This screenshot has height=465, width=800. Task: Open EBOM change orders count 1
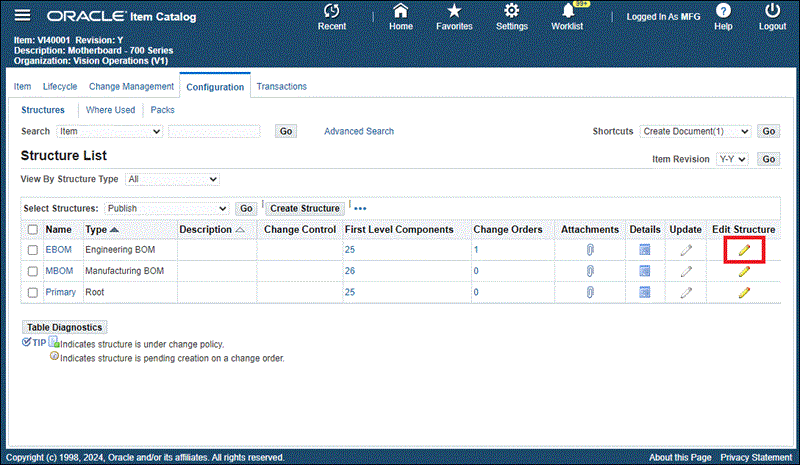[x=476, y=250]
